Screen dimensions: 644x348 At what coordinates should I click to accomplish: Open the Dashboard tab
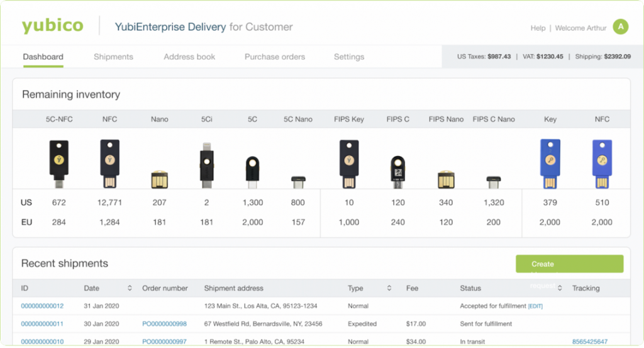point(43,57)
